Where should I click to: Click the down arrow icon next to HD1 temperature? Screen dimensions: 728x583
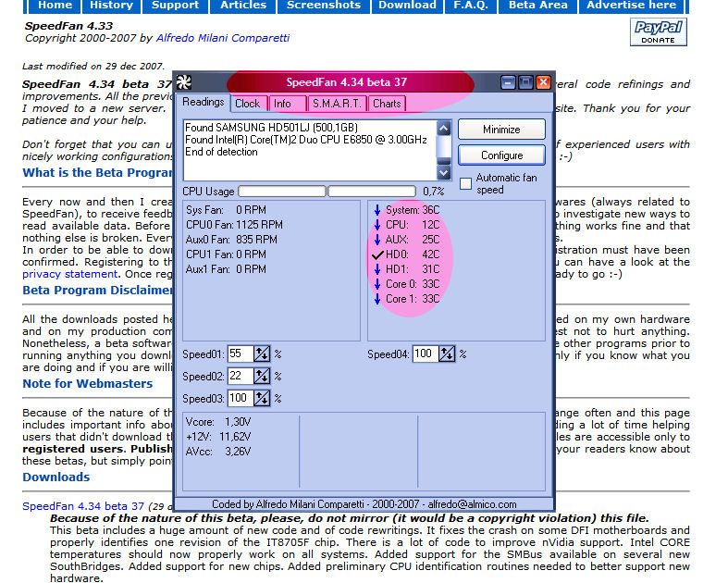click(x=377, y=269)
